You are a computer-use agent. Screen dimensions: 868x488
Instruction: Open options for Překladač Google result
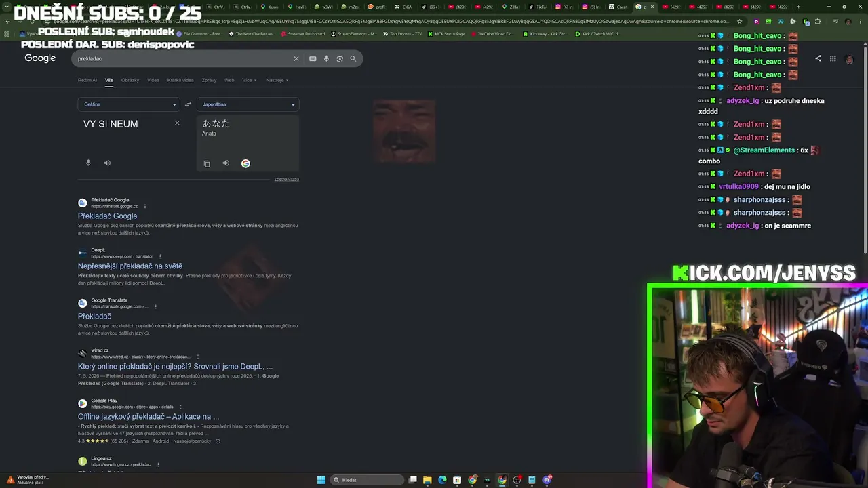(145, 206)
